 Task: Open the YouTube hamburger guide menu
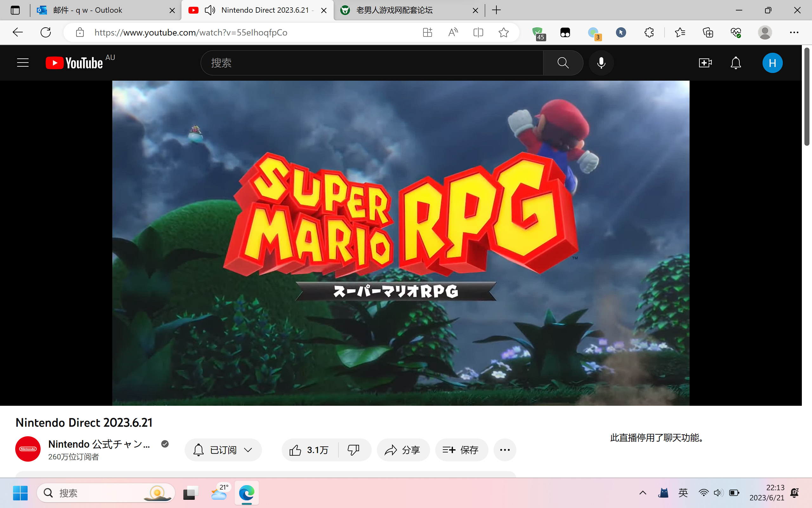[23, 63]
